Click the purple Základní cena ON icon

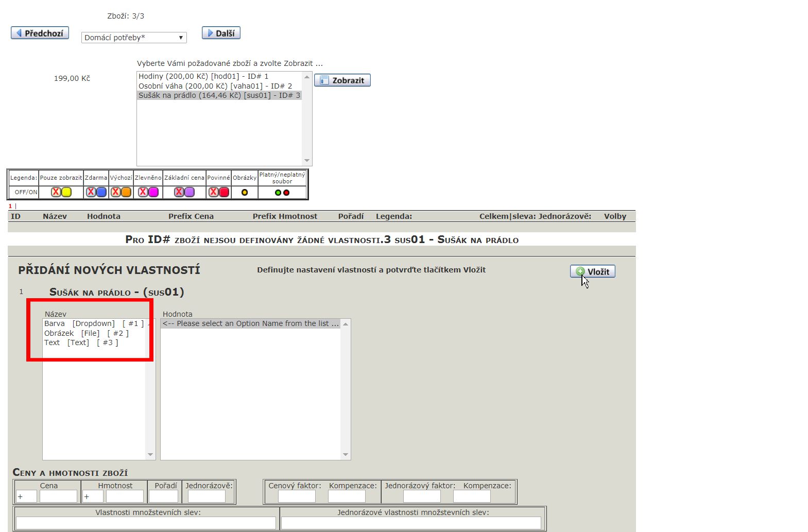(190, 192)
